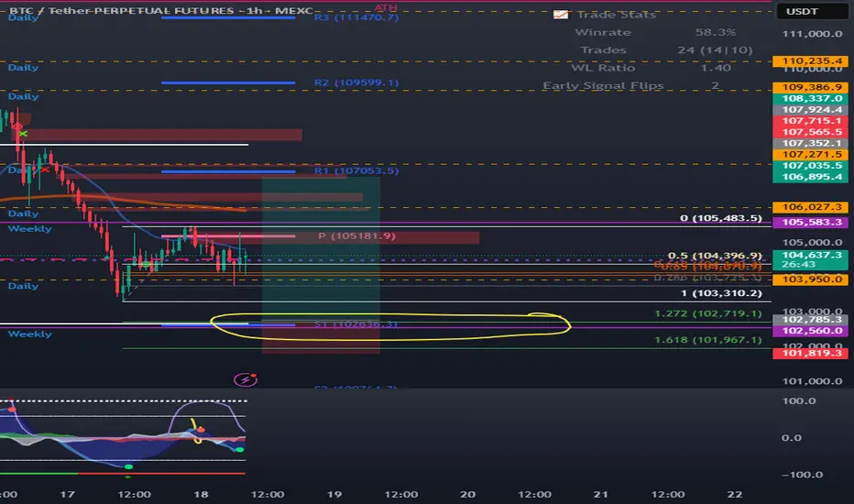Click the 106,895.4 green price label
The height and width of the screenshot is (504, 854).
click(x=810, y=177)
